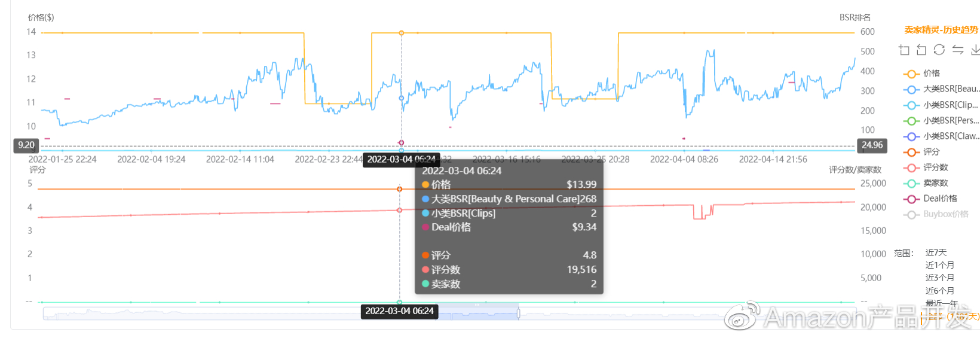Switch range to 近6个月
980x341 pixels.
pos(939,291)
